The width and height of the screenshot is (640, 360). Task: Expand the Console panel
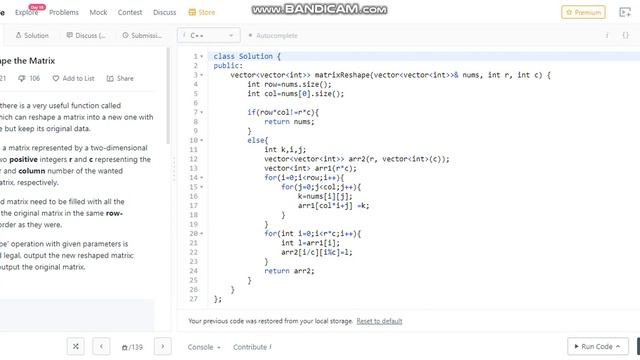(x=204, y=347)
